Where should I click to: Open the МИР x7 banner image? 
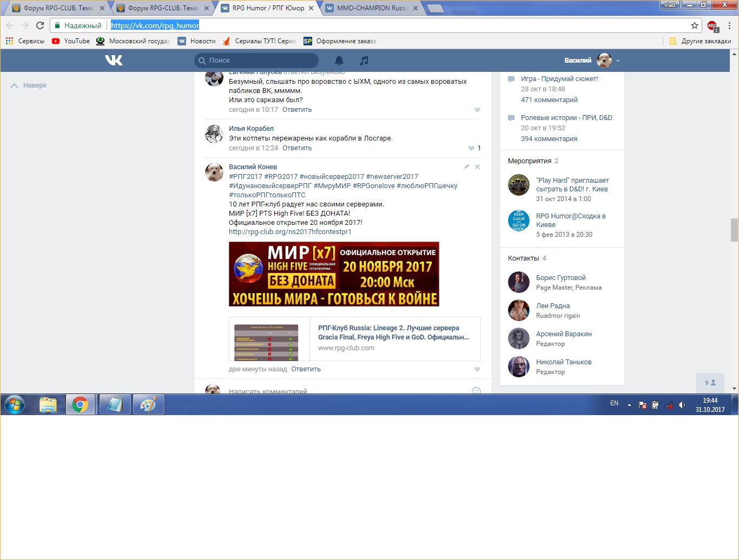(334, 274)
